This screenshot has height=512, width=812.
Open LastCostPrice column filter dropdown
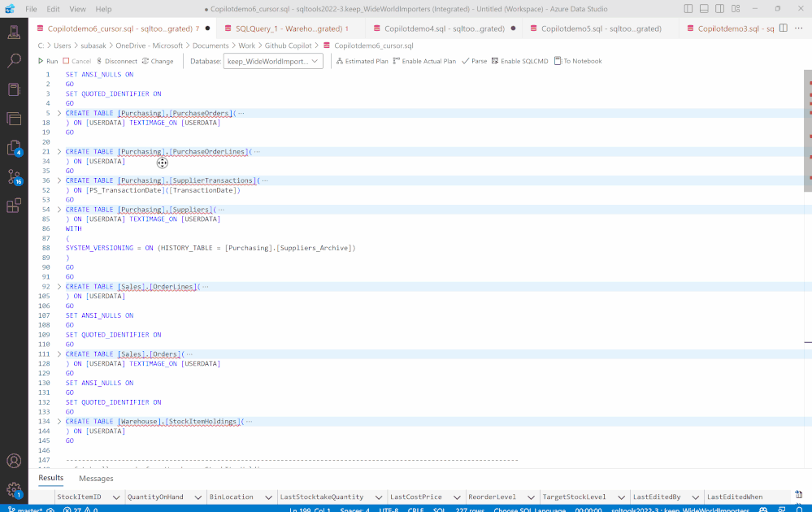tap(457, 497)
